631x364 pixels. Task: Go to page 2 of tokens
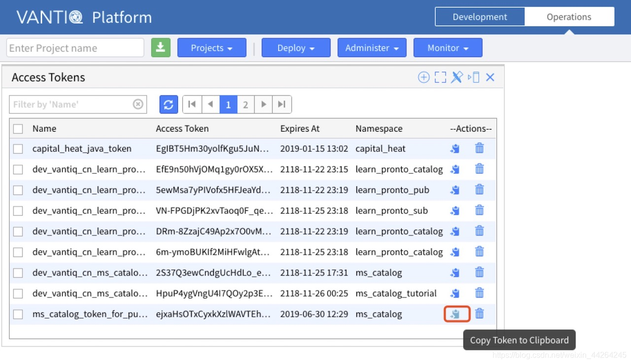point(245,104)
